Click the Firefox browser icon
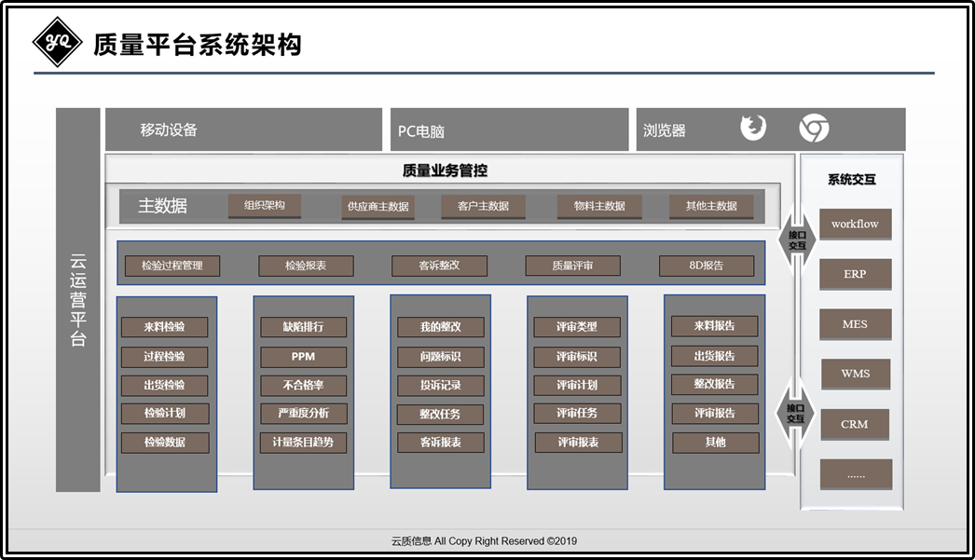Viewport: 975px width, 560px height. coord(753,128)
